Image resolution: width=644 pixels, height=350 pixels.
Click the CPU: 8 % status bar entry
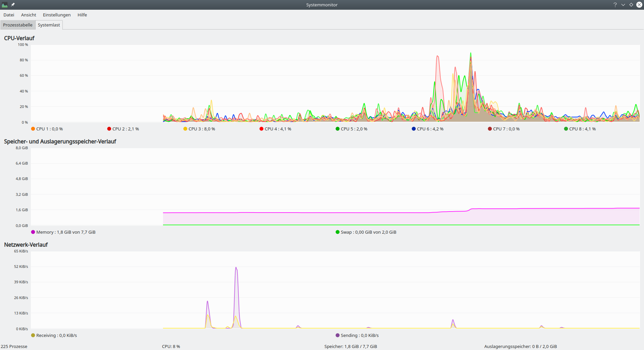171,346
